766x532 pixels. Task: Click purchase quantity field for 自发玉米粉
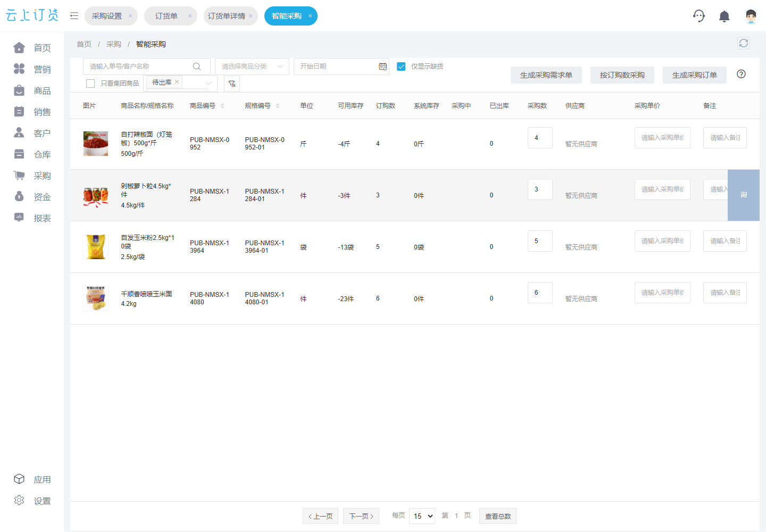click(540, 241)
